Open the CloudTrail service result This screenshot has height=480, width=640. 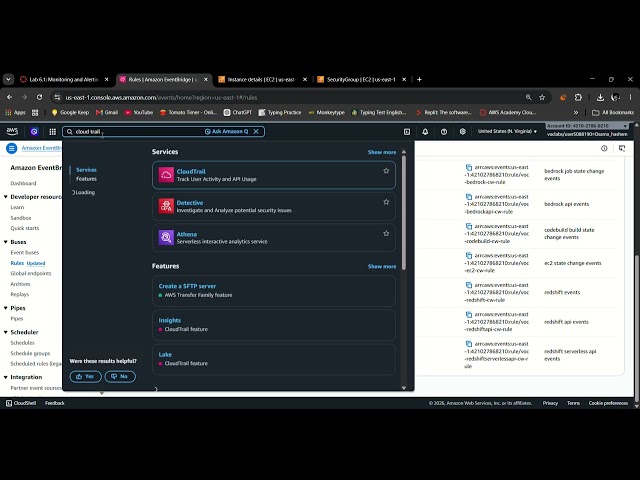click(274, 175)
